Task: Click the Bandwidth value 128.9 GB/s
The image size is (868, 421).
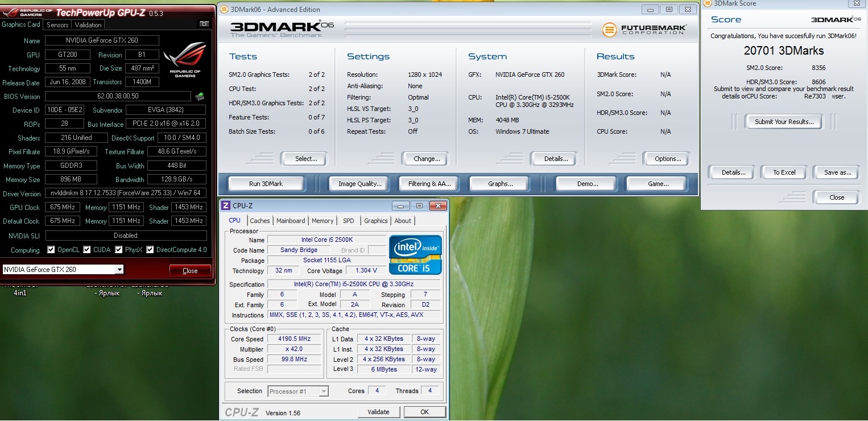Action: coord(177,180)
